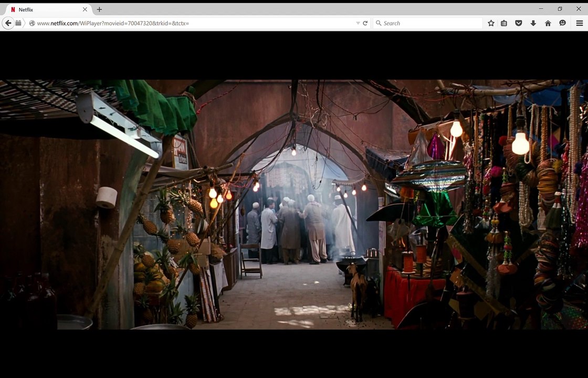Show bookmarks list icon

point(504,23)
